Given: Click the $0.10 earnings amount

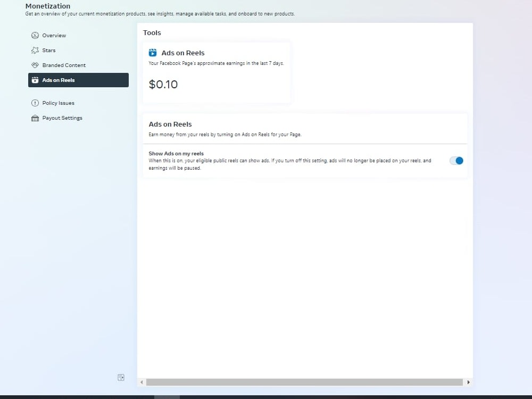Looking at the screenshot, I should click(x=163, y=84).
